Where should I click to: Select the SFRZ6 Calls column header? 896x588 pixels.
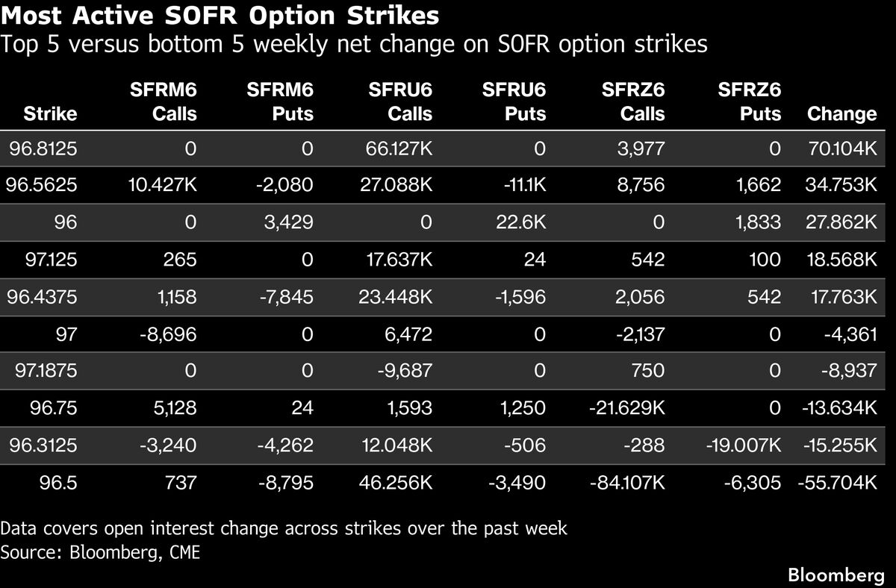click(x=633, y=102)
